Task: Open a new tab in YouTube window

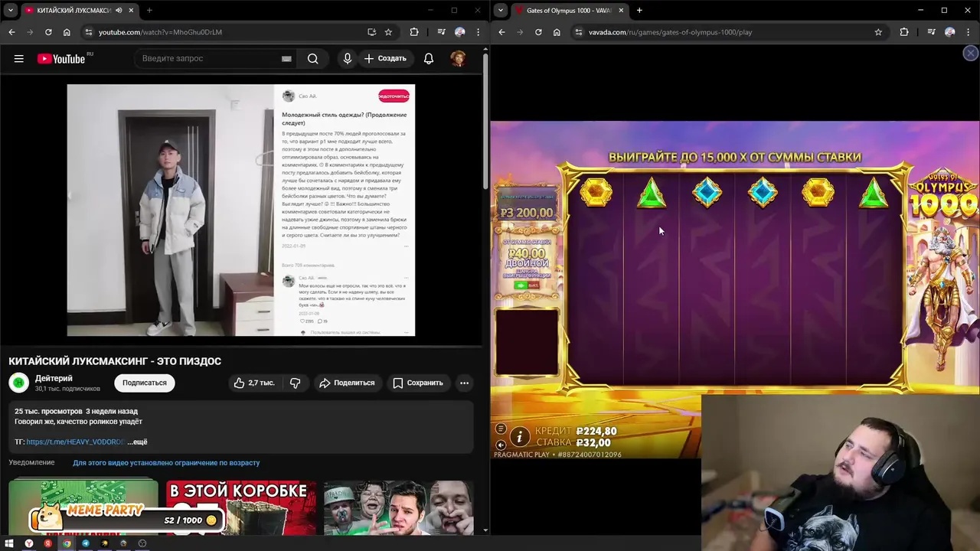Action: (x=149, y=11)
